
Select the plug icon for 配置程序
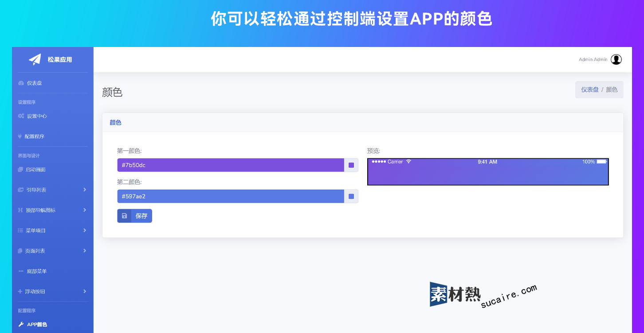(x=20, y=137)
